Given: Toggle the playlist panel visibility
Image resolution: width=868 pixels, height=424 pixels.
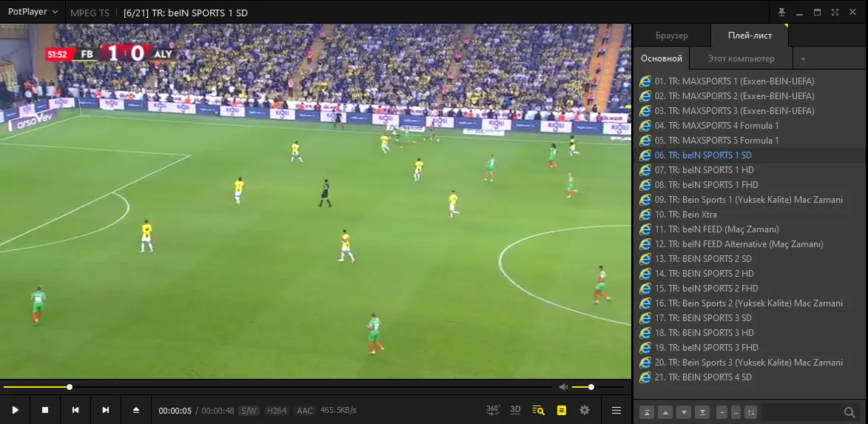Looking at the screenshot, I should (562, 410).
